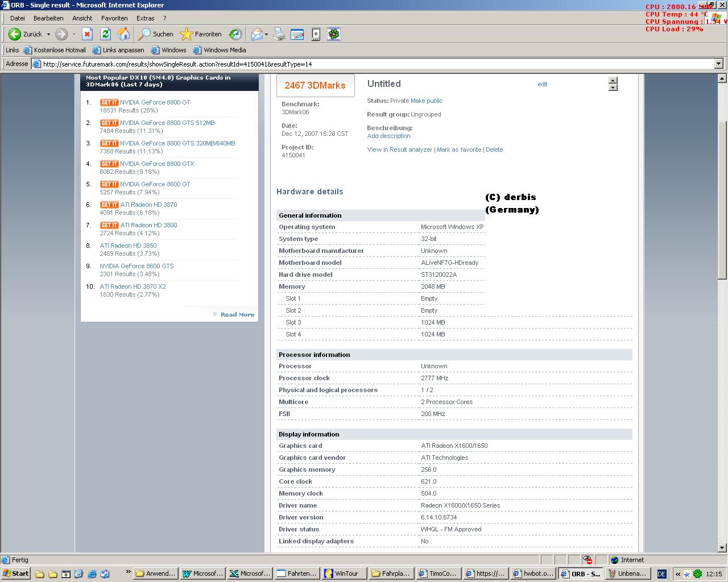Click the ICQ flower toolbar icon
The width and height of the screenshot is (728, 582).
click(334, 34)
